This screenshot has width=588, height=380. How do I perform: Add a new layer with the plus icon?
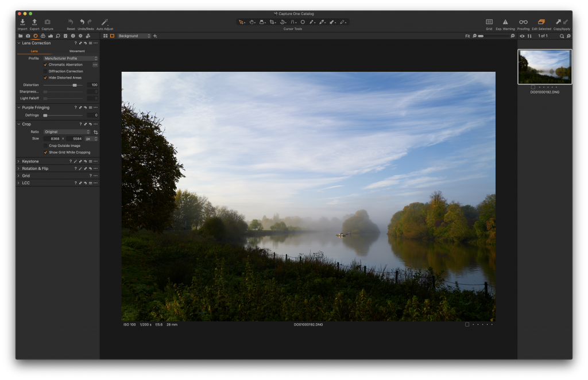[155, 36]
